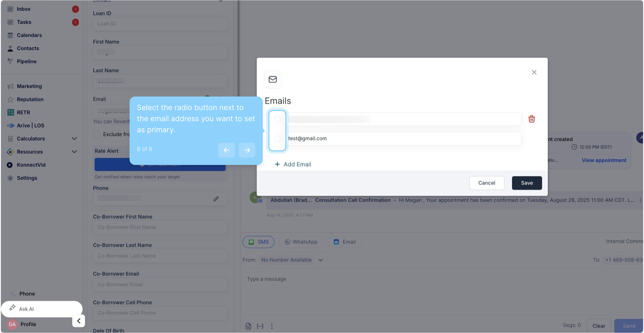Screen dimensions: 644x333
Task: Open the KonnectVid sidebar icon
Action: pyautogui.click(x=10, y=165)
